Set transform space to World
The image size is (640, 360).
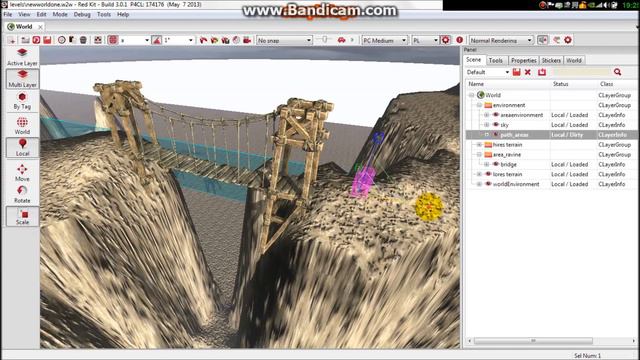pos(22,126)
